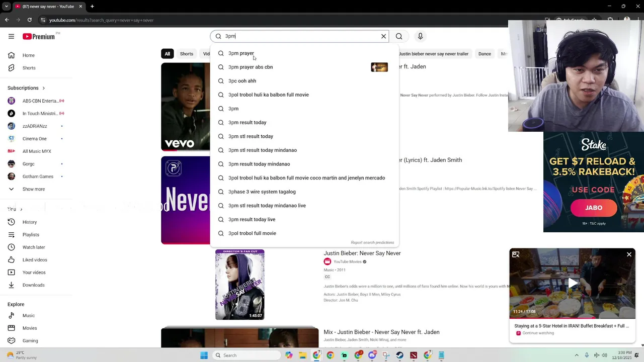Screen dimensions: 644x362
Task: Open zzADRiANzz channel in subscriptions
Action: point(36,126)
